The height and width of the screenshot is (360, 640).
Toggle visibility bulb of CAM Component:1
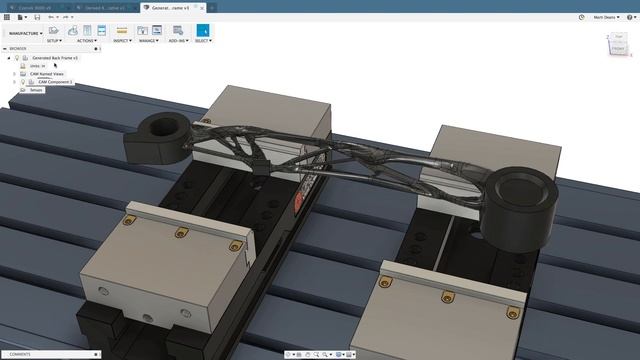click(x=23, y=82)
